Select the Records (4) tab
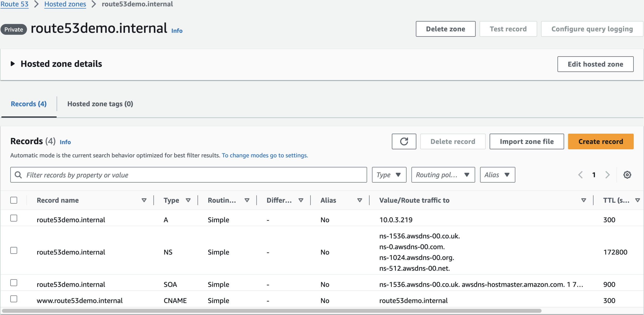644x315 pixels. point(29,104)
